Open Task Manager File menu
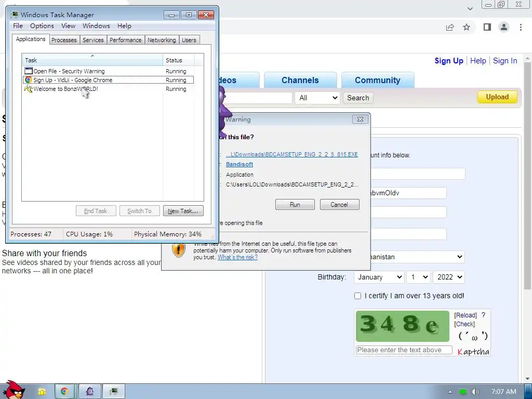Image resolution: width=532 pixels, height=399 pixels. (18, 26)
